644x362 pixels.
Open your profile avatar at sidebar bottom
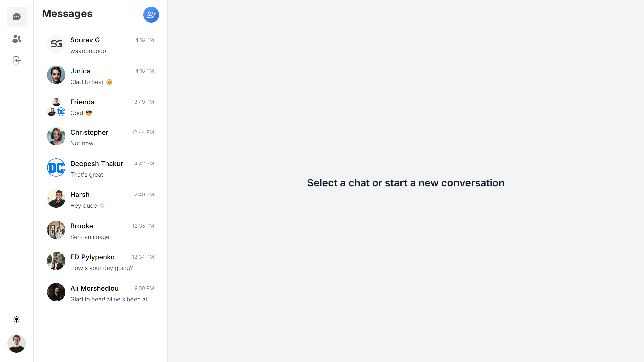click(x=16, y=343)
